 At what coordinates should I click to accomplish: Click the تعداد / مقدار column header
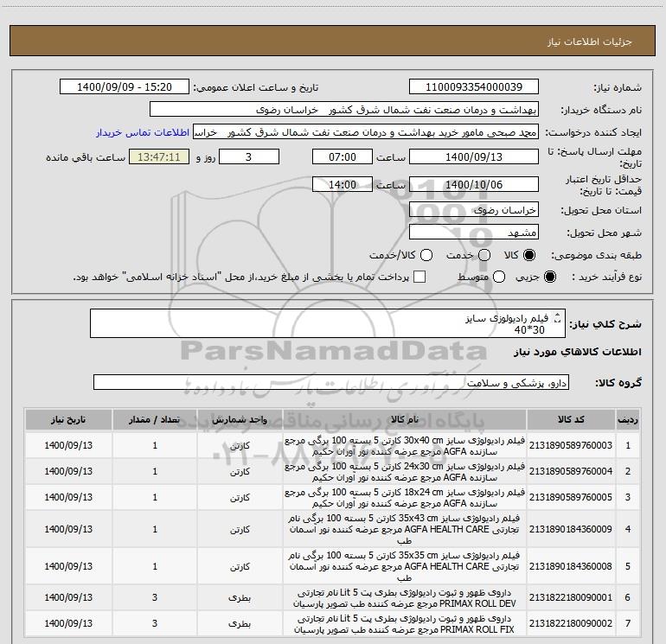[x=155, y=420]
